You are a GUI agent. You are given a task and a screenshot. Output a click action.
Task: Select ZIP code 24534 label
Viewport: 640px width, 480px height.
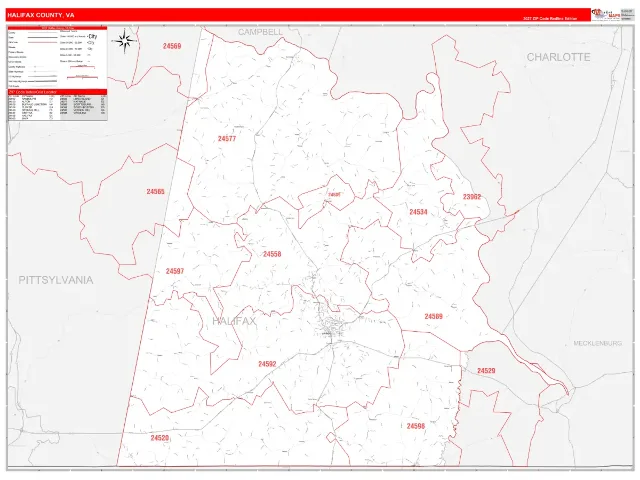point(418,212)
